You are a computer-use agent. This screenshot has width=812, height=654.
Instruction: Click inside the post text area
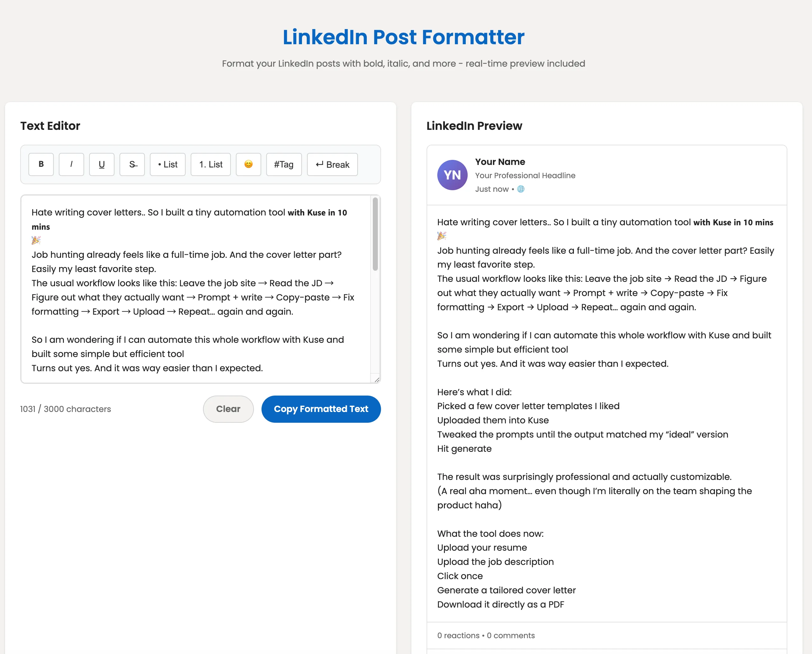coord(196,289)
